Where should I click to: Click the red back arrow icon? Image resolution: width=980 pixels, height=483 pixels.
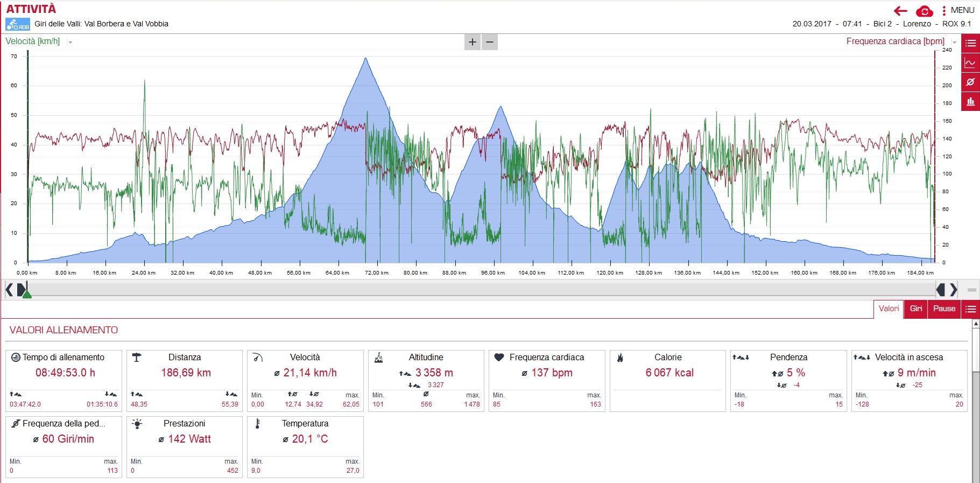pyautogui.click(x=900, y=11)
